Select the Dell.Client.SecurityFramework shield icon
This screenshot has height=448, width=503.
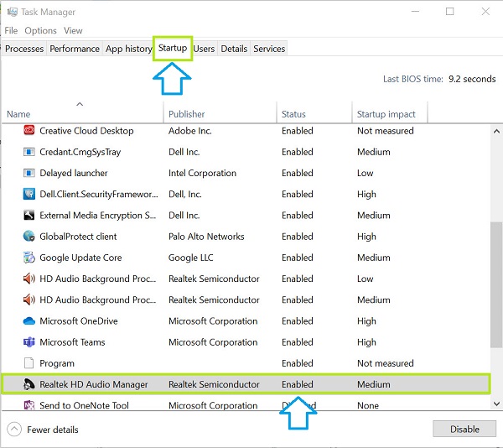click(x=29, y=195)
